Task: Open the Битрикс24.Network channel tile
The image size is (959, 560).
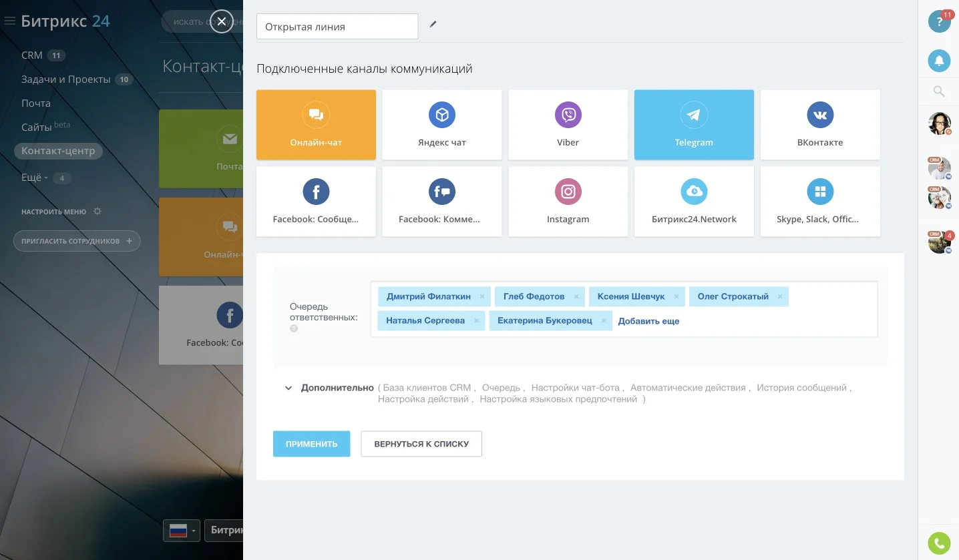Action: [x=694, y=202]
